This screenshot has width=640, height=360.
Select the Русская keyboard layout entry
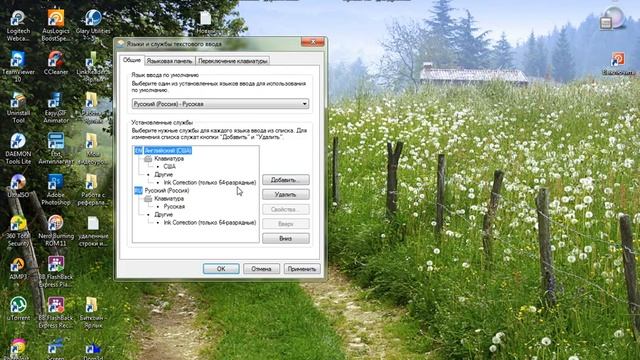pos(174,207)
